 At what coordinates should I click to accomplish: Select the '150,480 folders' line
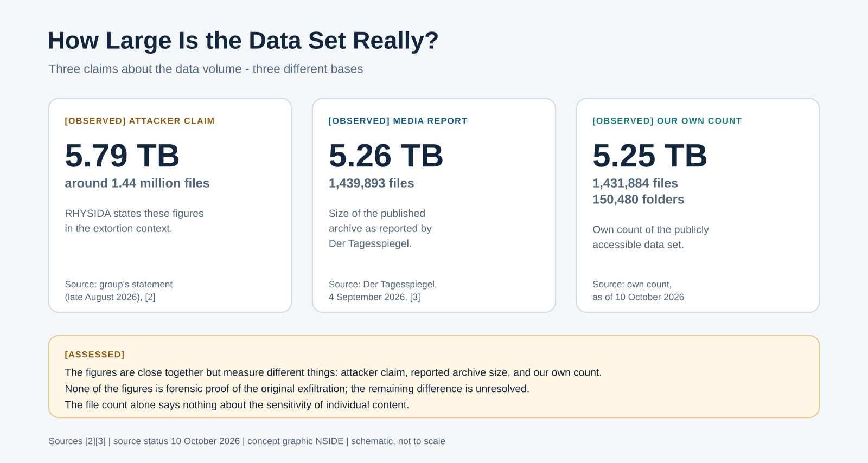click(x=638, y=200)
